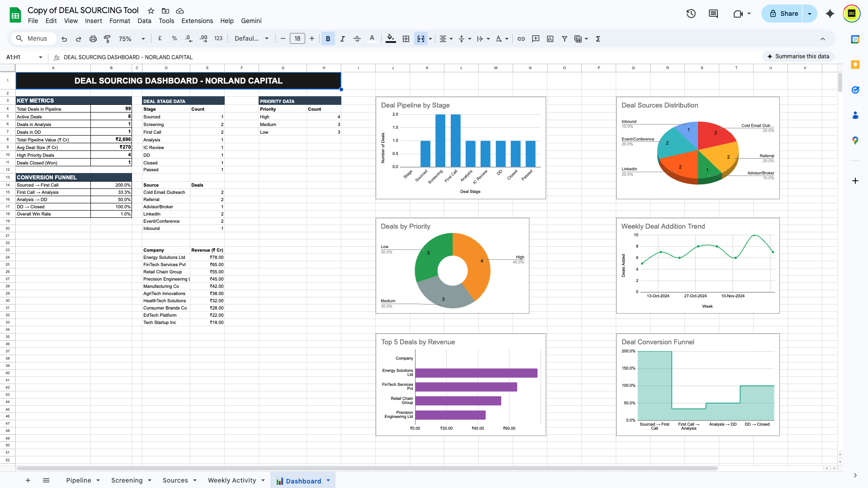Screen dimensions: 868x488
Task: Click the create filter icon
Action: coord(564,39)
